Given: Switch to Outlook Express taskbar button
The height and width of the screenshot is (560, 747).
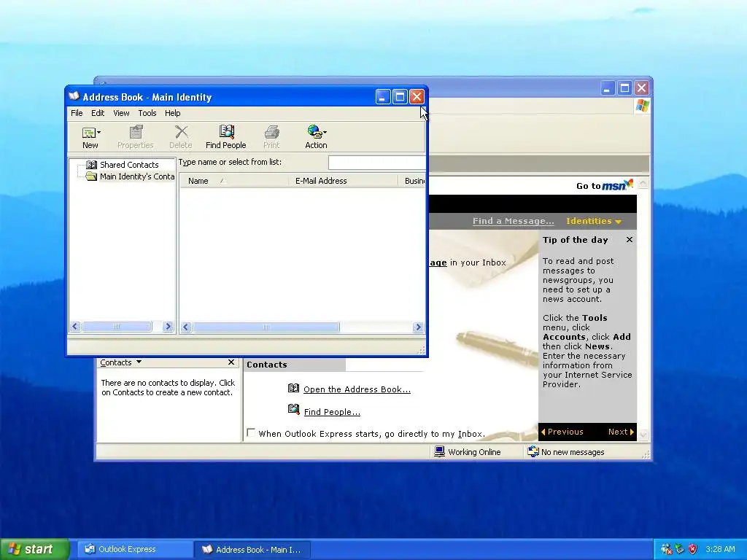Looking at the screenshot, I should click(134, 550).
